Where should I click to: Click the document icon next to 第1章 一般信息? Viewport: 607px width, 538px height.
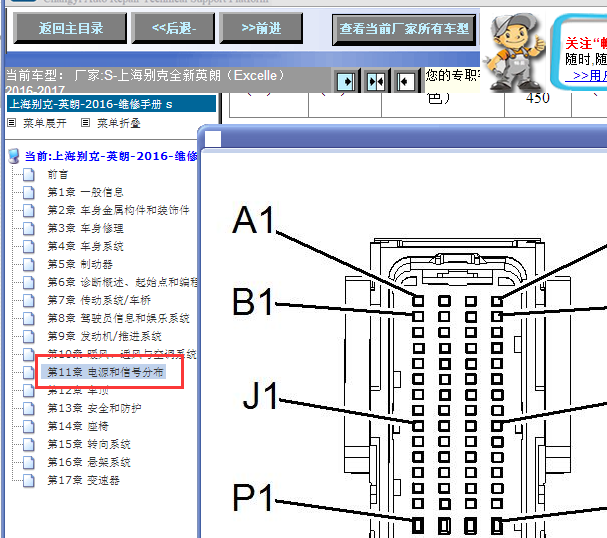pyautogui.click(x=29, y=192)
